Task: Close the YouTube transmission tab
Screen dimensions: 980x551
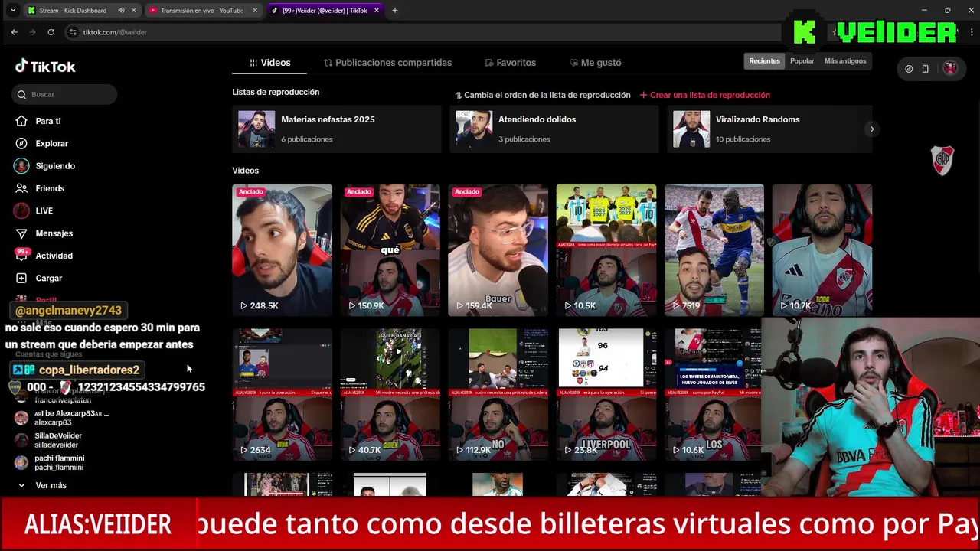Action: (255, 11)
